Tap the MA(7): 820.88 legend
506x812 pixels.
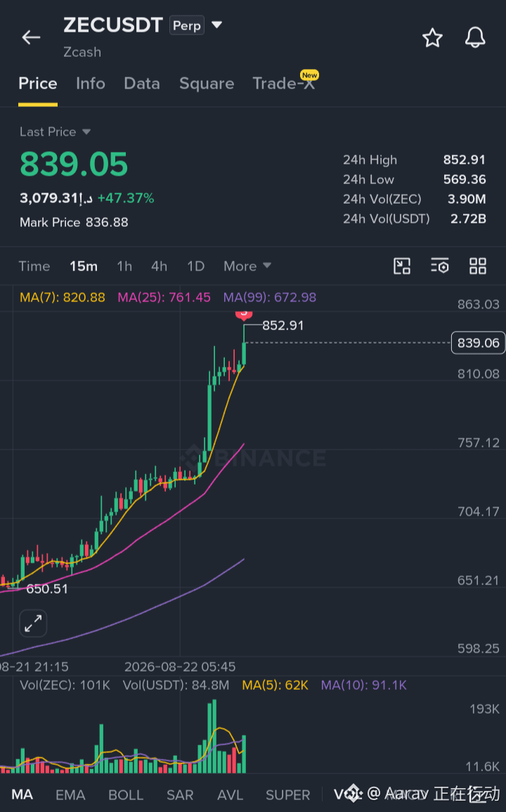point(62,297)
